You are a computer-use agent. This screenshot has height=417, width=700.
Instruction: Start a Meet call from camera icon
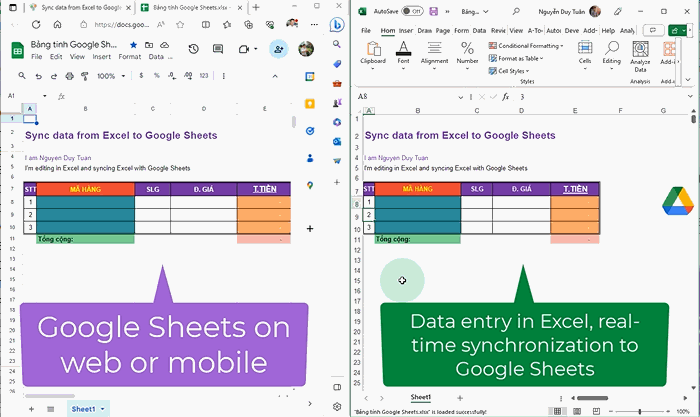(x=244, y=49)
